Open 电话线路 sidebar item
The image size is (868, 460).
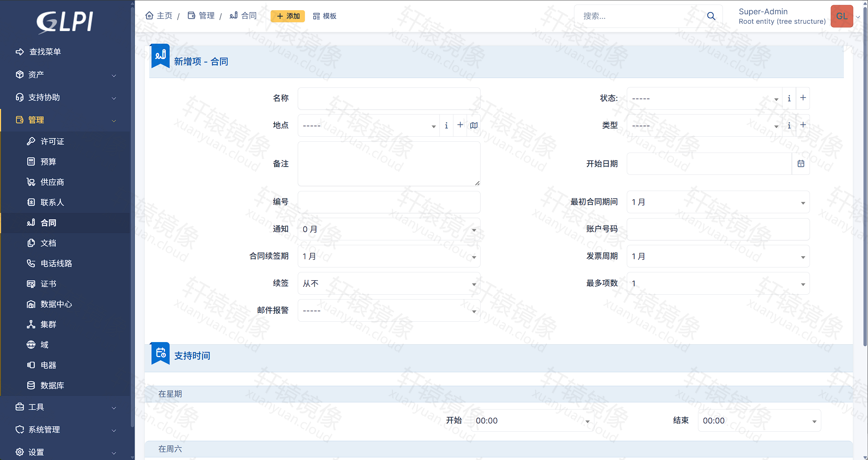click(66, 263)
